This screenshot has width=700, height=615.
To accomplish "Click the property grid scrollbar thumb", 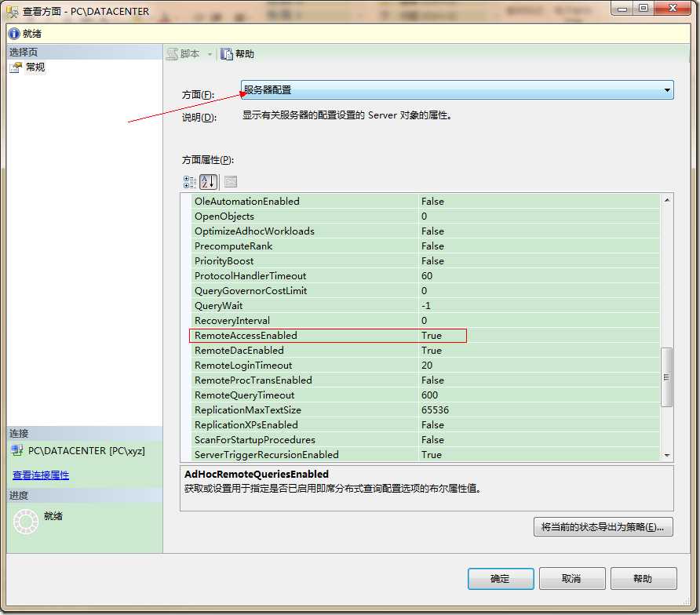I will click(666, 377).
